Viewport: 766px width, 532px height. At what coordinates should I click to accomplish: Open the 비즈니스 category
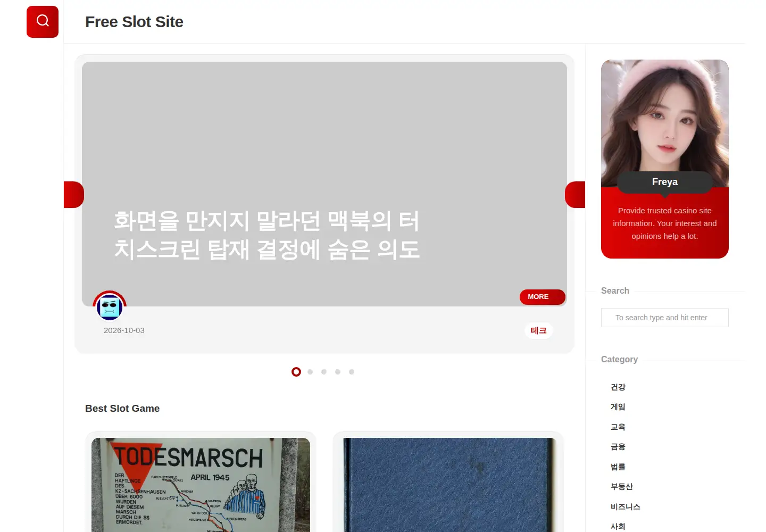pos(626,506)
